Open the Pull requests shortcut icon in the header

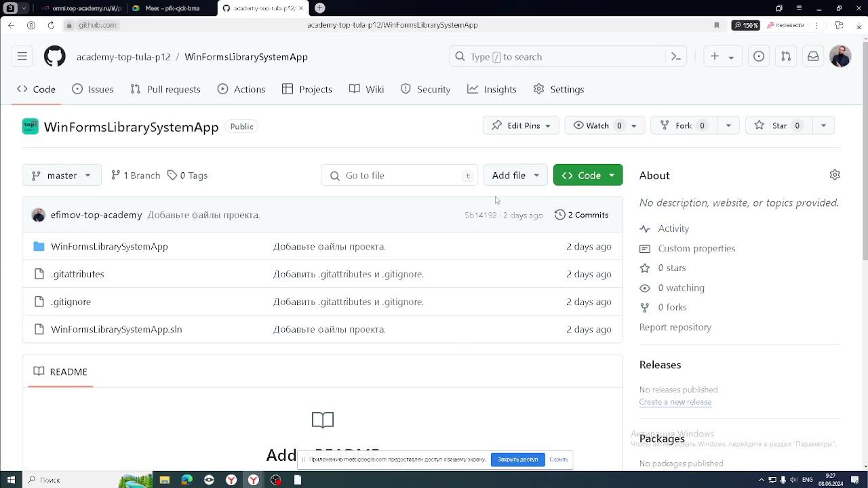pos(786,57)
